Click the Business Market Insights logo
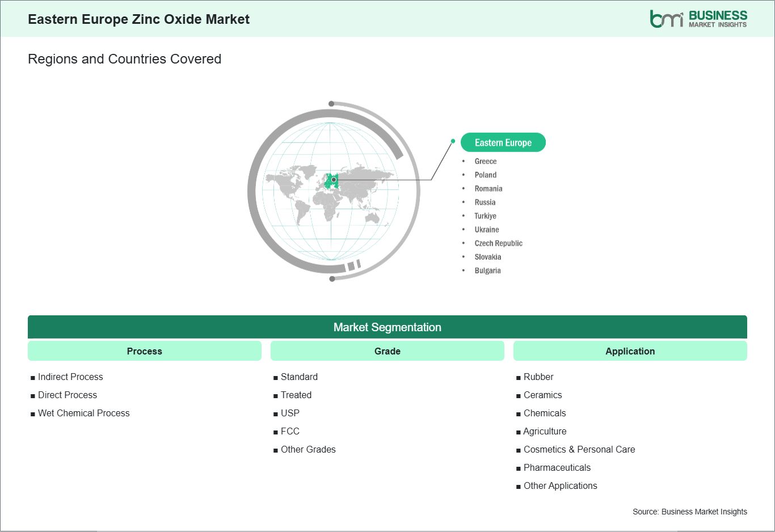 tap(698, 19)
